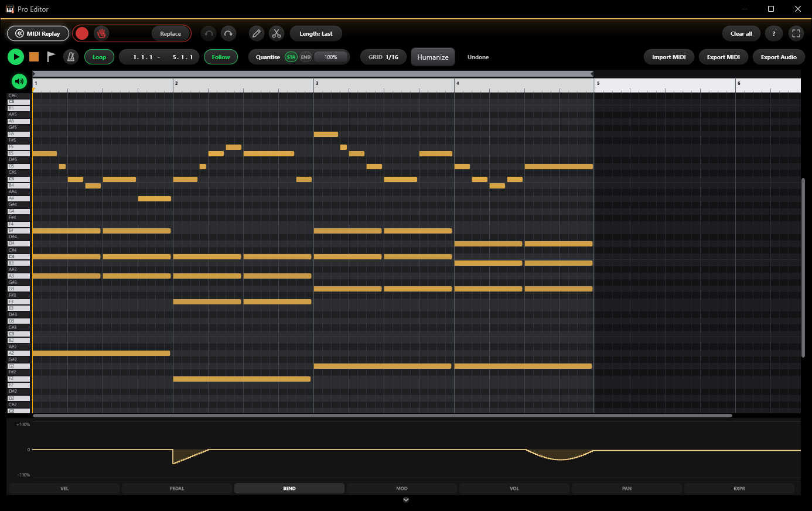Collapse the lower panel with the chevron
This screenshot has height=511, width=812.
tap(406, 500)
